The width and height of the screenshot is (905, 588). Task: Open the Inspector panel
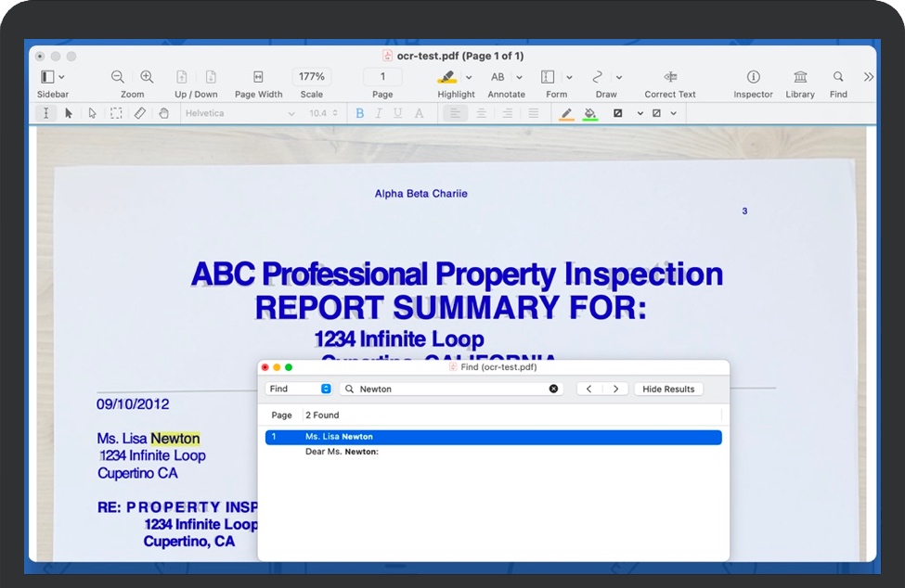pyautogui.click(x=753, y=77)
